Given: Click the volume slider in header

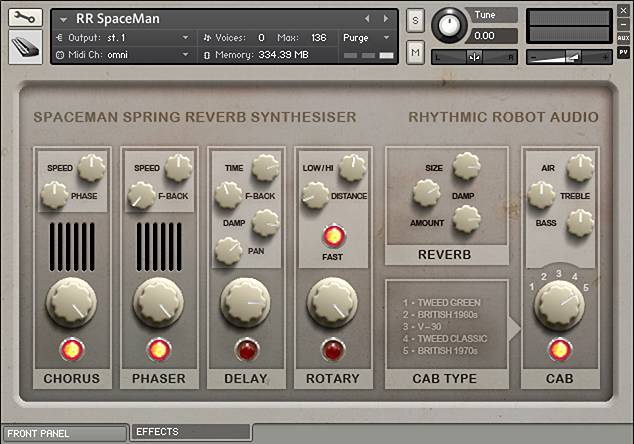Looking at the screenshot, I should pyautogui.click(x=569, y=57).
